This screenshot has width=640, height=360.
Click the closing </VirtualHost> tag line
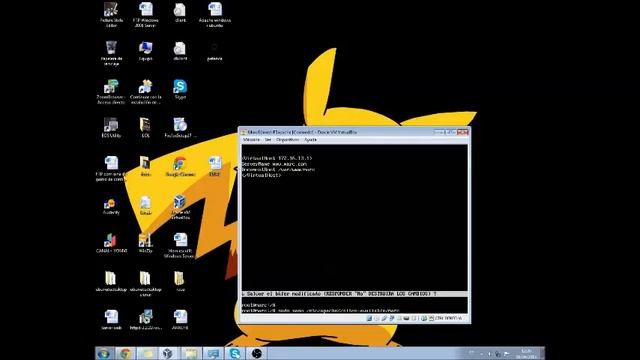261,175
